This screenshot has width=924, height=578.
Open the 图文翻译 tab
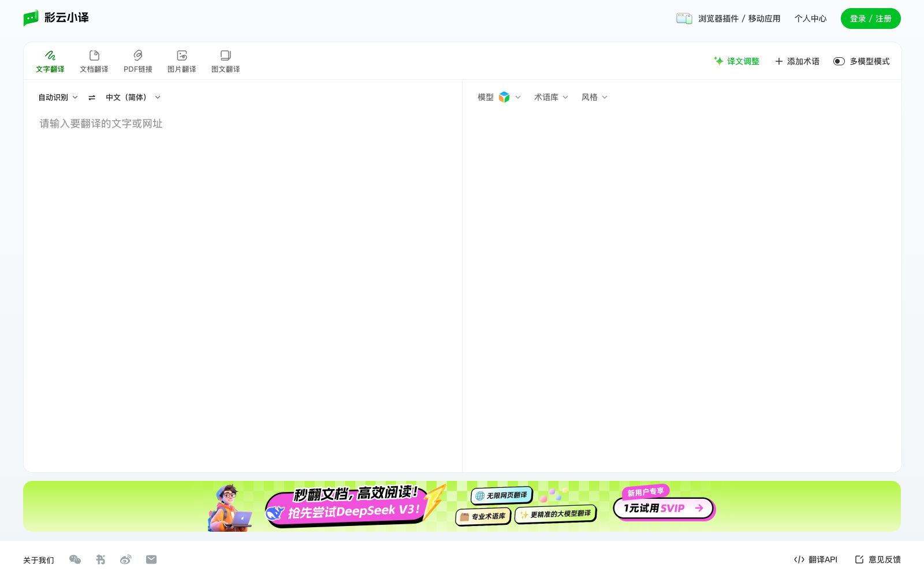pos(226,61)
